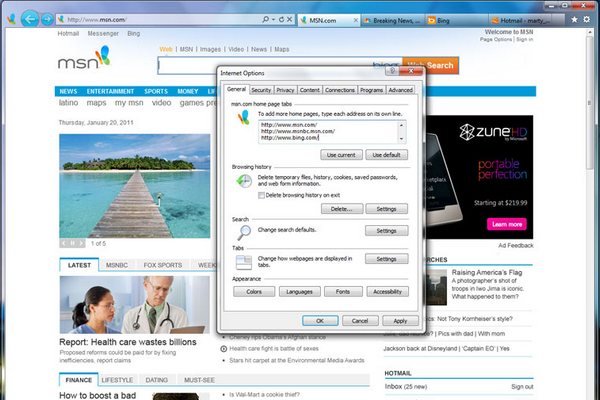Click the butterfly icon in the address bar
The image size is (600, 400).
click(60, 19)
